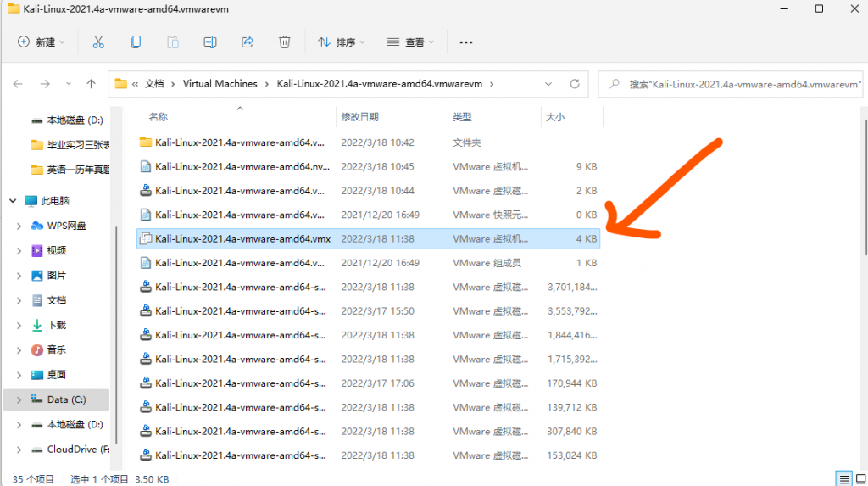
Task: Select the 1 KB VMware 组成员 file
Action: (x=368, y=263)
